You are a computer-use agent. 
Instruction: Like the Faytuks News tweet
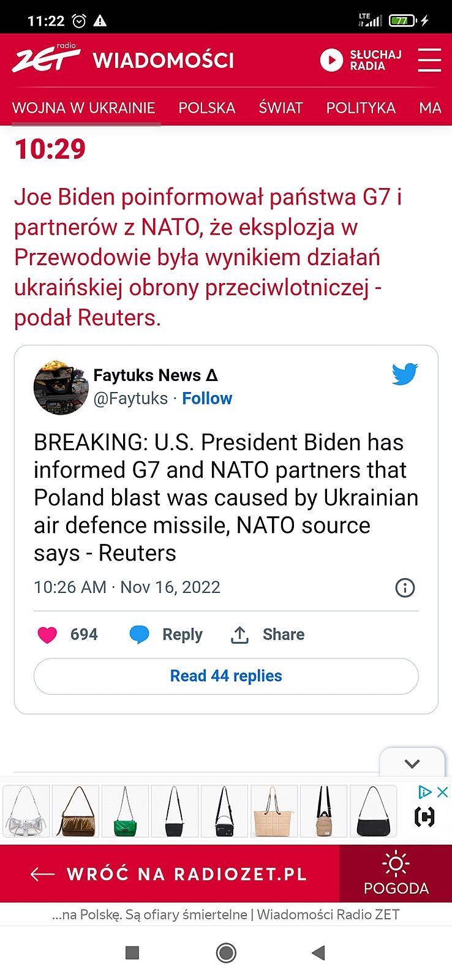click(47, 635)
